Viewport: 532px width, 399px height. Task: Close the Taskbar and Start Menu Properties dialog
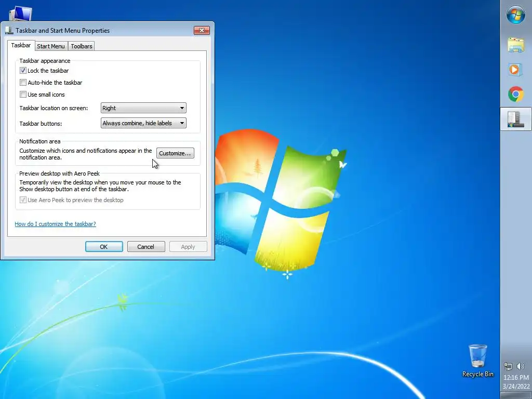(202, 31)
